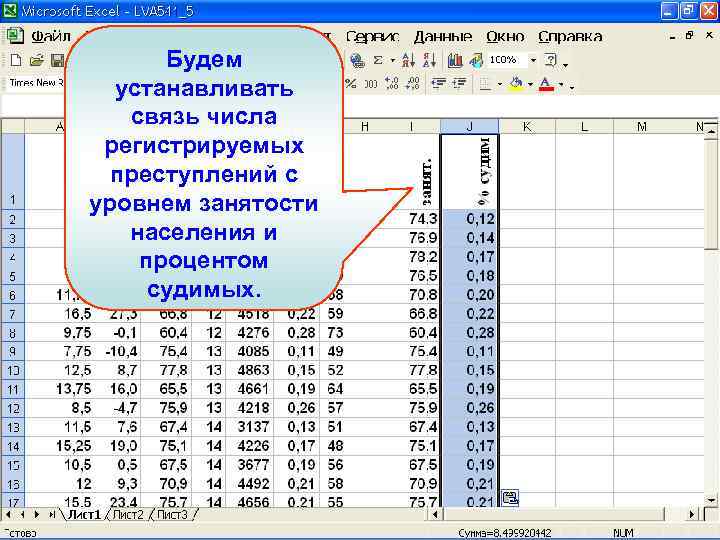Click the Drawing toolbar icon

tap(476, 60)
